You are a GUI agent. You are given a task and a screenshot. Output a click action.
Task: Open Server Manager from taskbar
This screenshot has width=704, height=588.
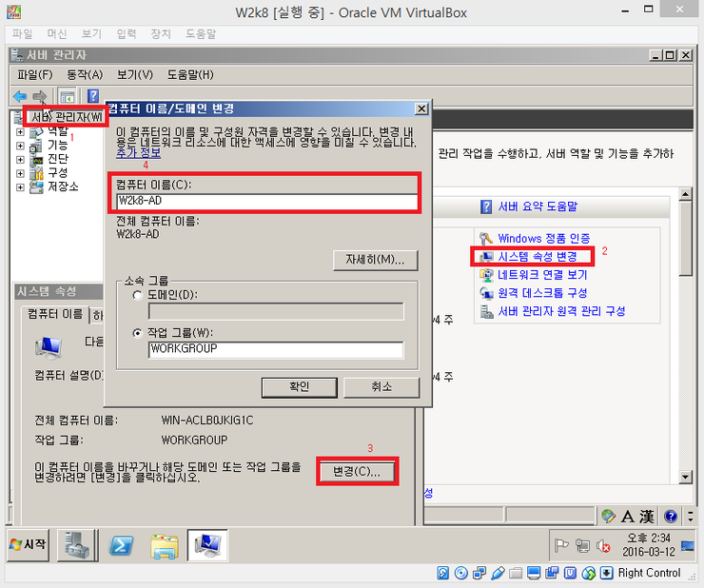click(77, 544)
